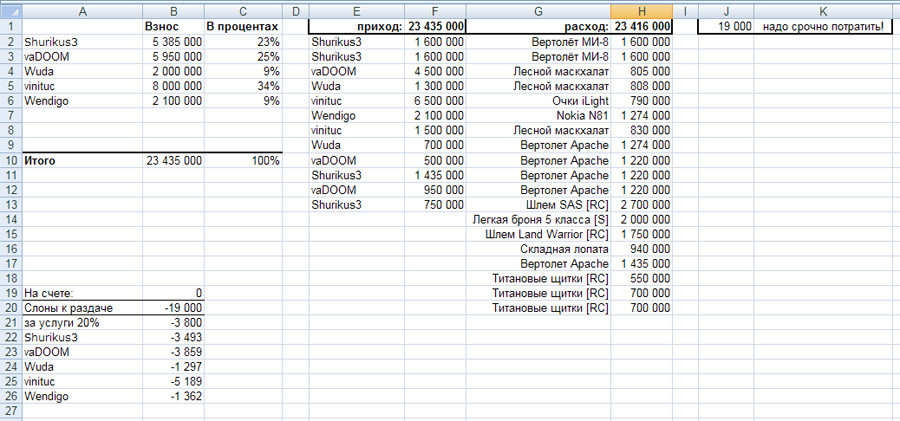Select the 830 000 expense cell
900x421 pixels.
tap(642, 131)
